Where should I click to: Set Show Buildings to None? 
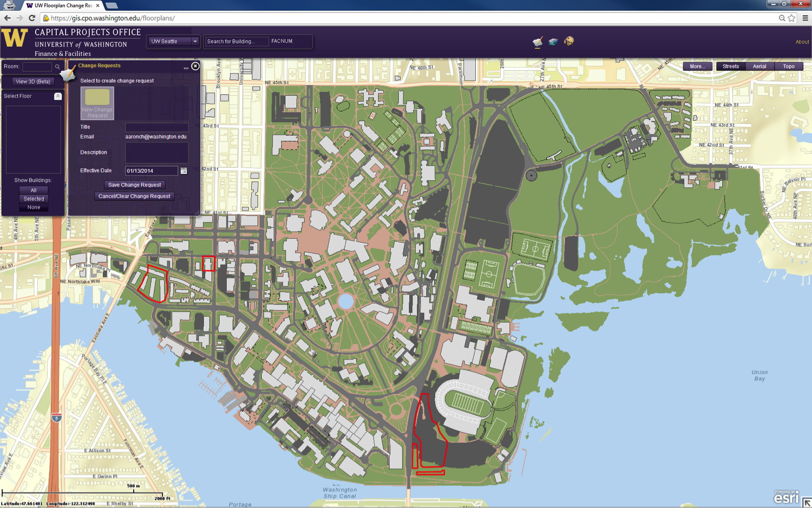(34, 207)
